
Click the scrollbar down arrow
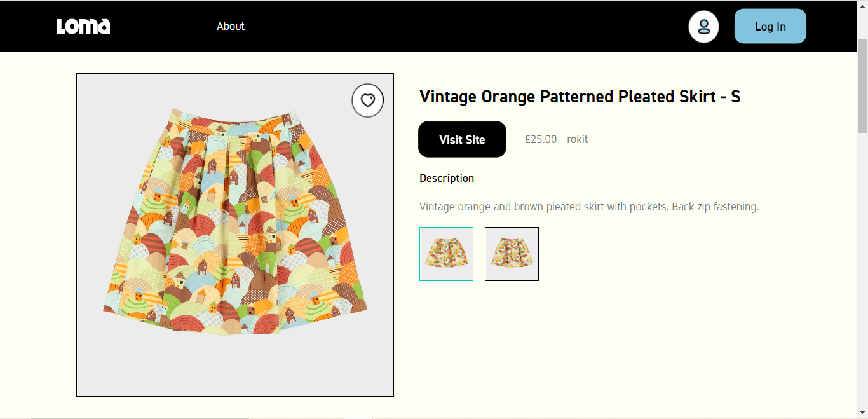(x=862, y=413)
